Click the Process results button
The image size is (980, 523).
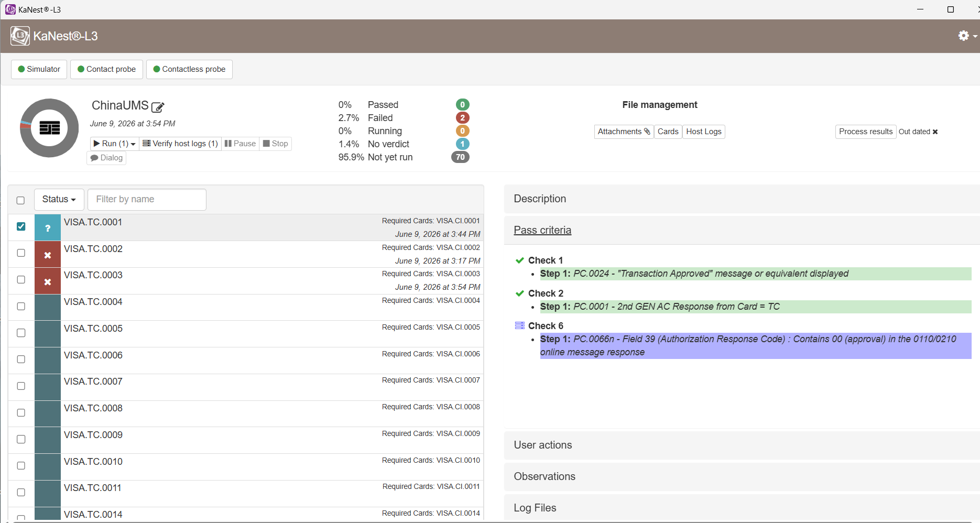click(x=866, y=132)
